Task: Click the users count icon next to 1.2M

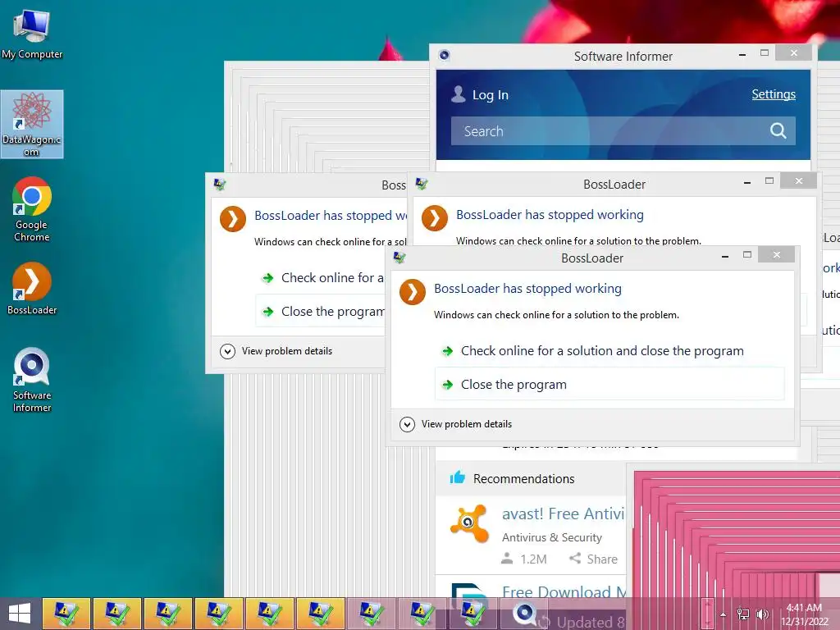Action: pyautogui.click(x=507, y=559)
